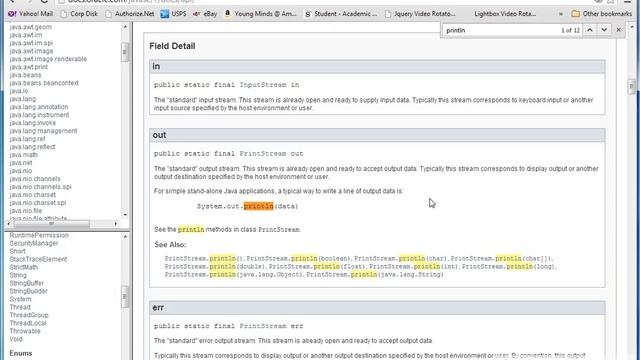Open the java.lang package
640x360 pixels.
point(22,99)
